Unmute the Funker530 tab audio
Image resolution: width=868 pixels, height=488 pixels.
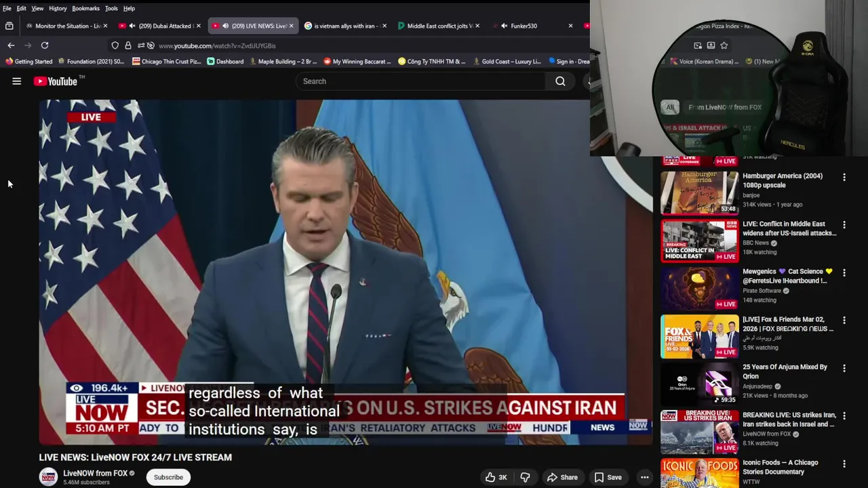(x=504, y=26)
